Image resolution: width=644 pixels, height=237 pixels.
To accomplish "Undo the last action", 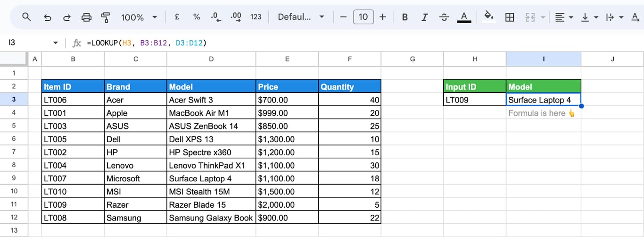I will 47,17.
